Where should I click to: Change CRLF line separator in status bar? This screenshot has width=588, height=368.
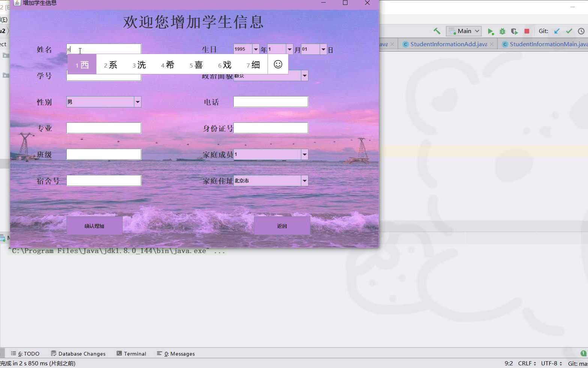pyautogui.click(x=526, y=363)
